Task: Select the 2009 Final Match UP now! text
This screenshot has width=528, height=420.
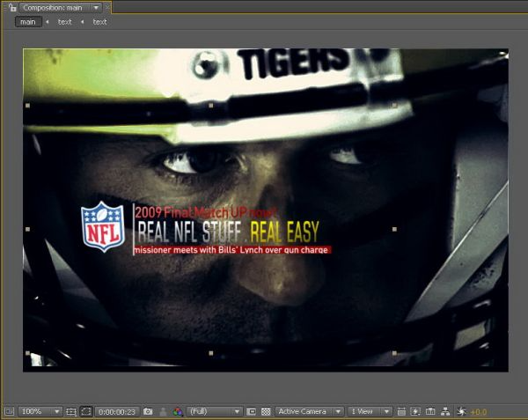Action: (x=206, y=212)
